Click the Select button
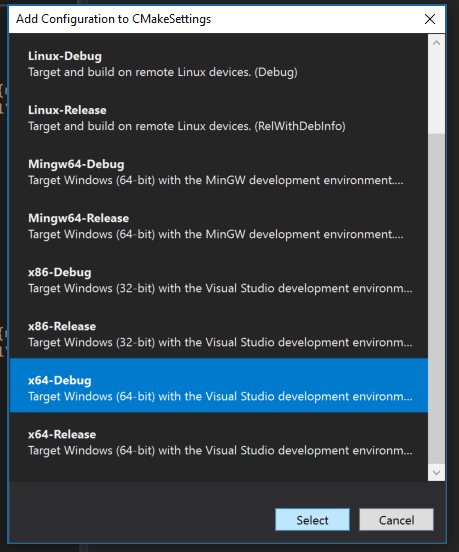The image size is (459, 552). [312, 520]
